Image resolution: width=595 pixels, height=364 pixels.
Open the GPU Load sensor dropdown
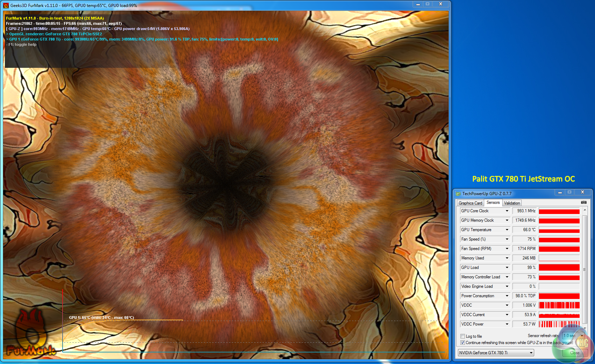pyautogui.click(x=507, y=267)
